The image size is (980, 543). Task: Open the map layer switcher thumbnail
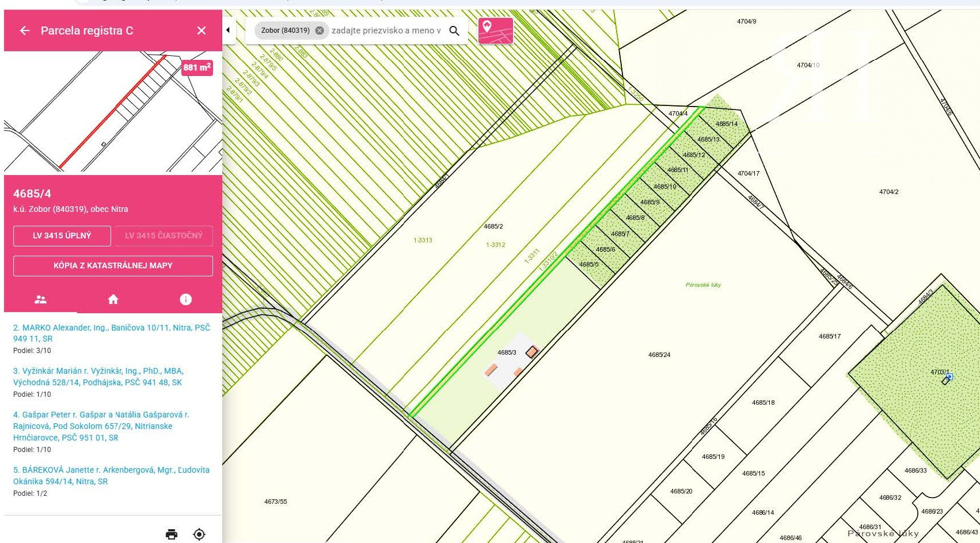point(495,31)
